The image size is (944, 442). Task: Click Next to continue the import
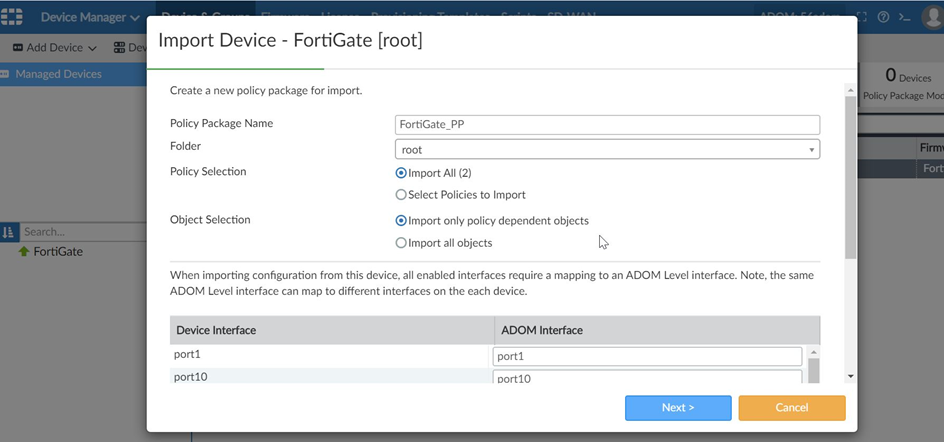[x=677, y=408]
